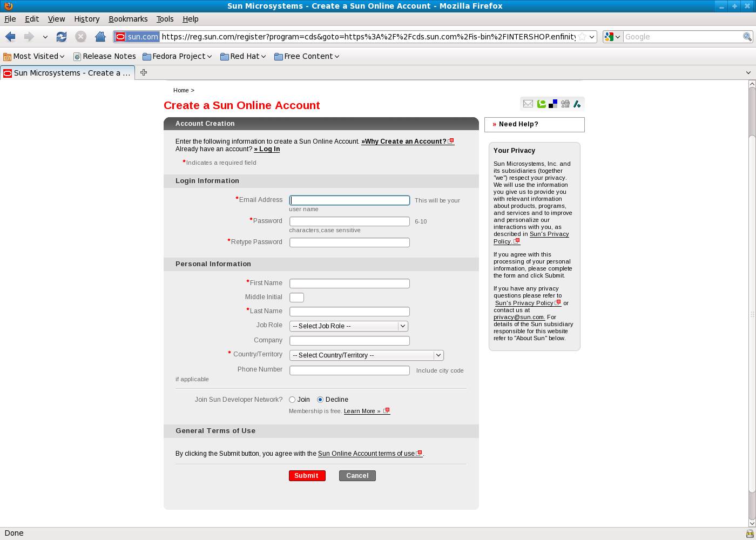Open the home page via house icon
Viewport: 756px width, 540px height.
click(x=100, y=37)
